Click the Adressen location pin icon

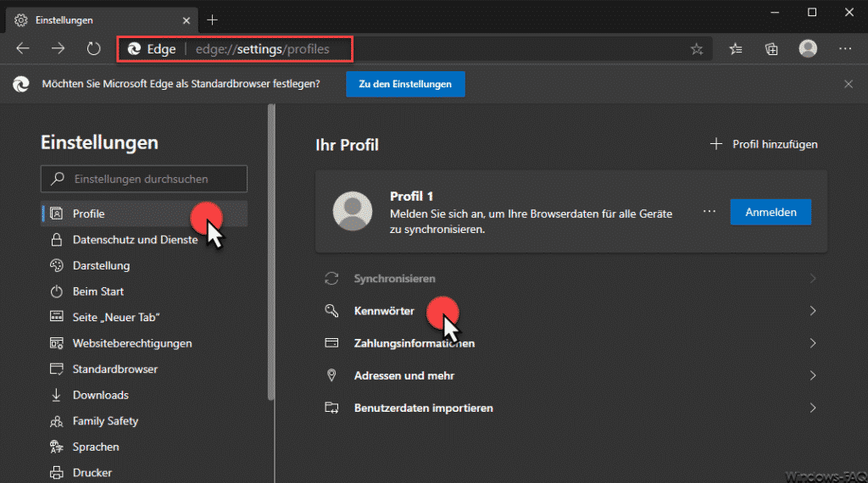click(331, 375)
